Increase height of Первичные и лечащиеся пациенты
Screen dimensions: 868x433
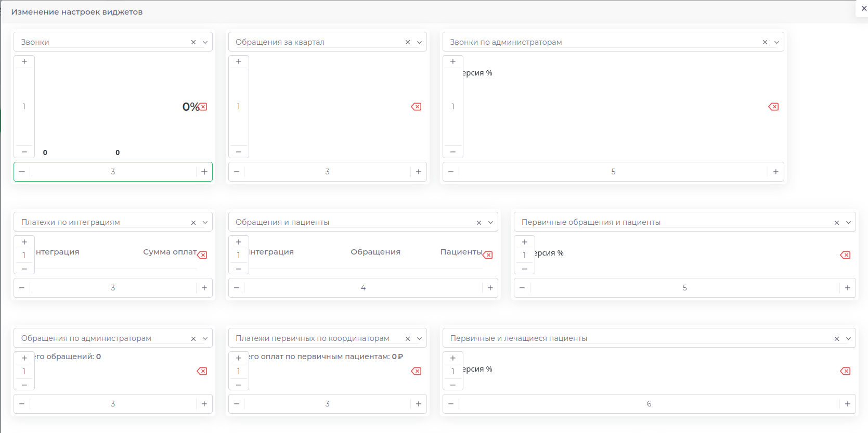click(453, 358)
